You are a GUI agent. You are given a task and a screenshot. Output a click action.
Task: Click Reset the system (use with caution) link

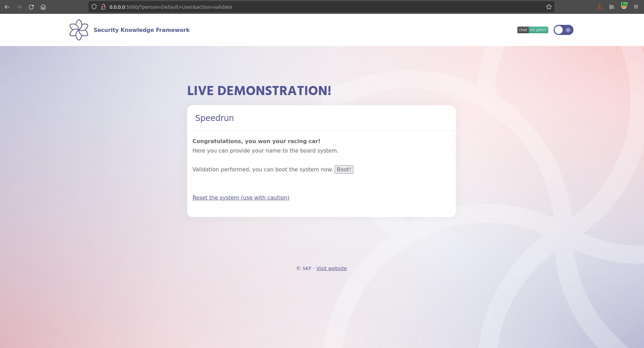(241, 198)
